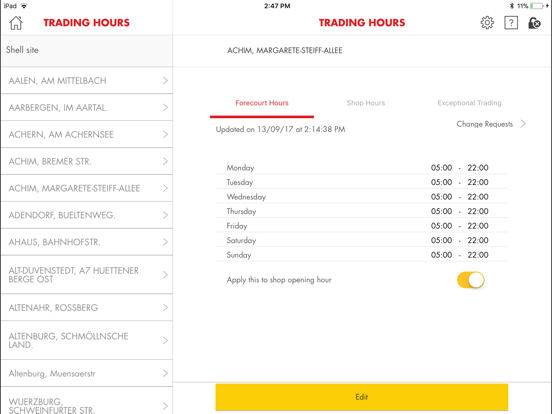Open chevron for ACHIM, BREMER STR.
The image size is (552, 414).
(x=165, y=161)
